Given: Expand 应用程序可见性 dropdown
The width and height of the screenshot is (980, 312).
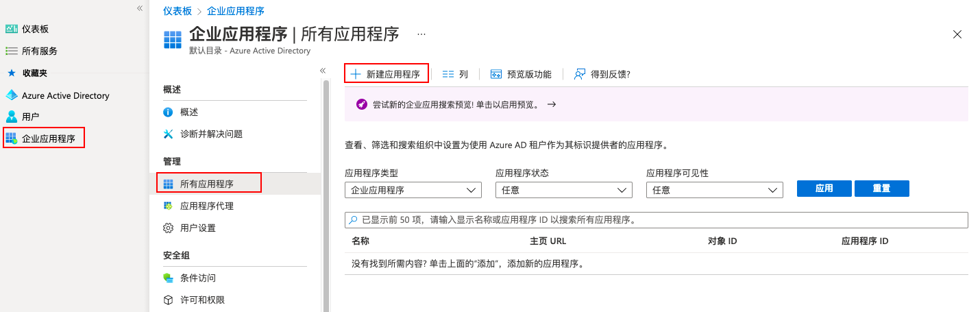Looking at the screenshot, I should tap(715, 190).
